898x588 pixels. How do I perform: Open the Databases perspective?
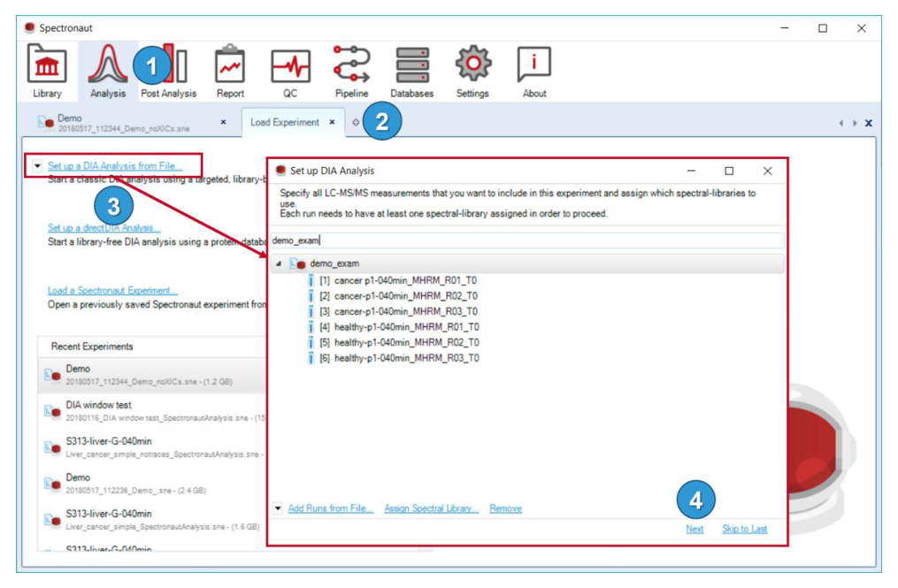[411, 71]
